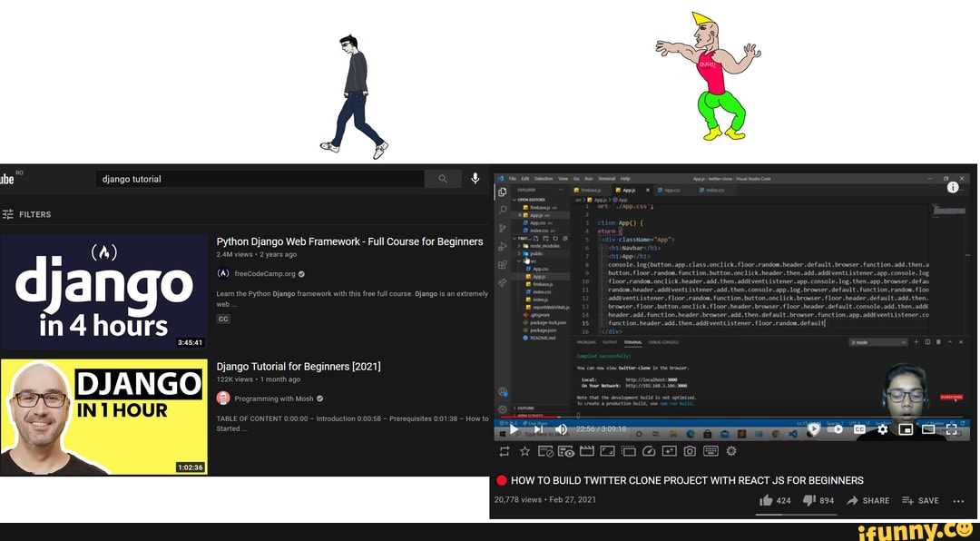Mute the video volume
Screen dimensions: 980x541
pyautogui.click(x=561, y=429)
